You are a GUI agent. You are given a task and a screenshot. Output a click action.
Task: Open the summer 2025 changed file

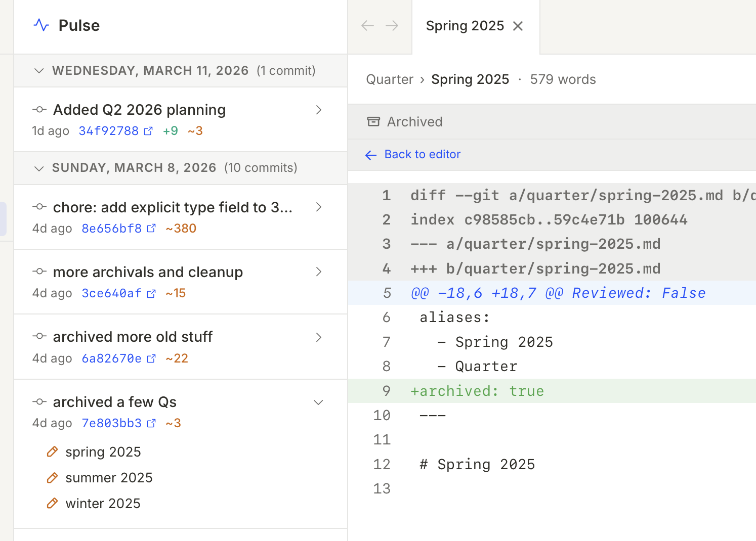click(x=109, y=478)
